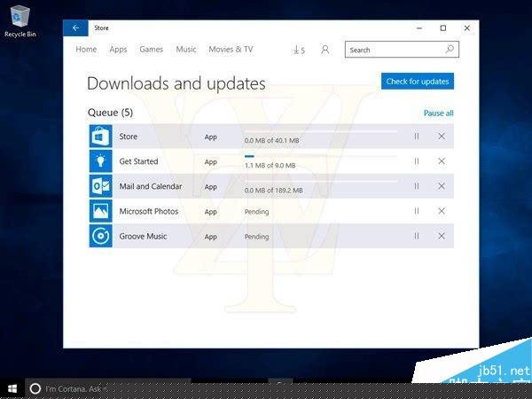Click the Get Started download progress bar
532x399 pixels.
point(320,157)
